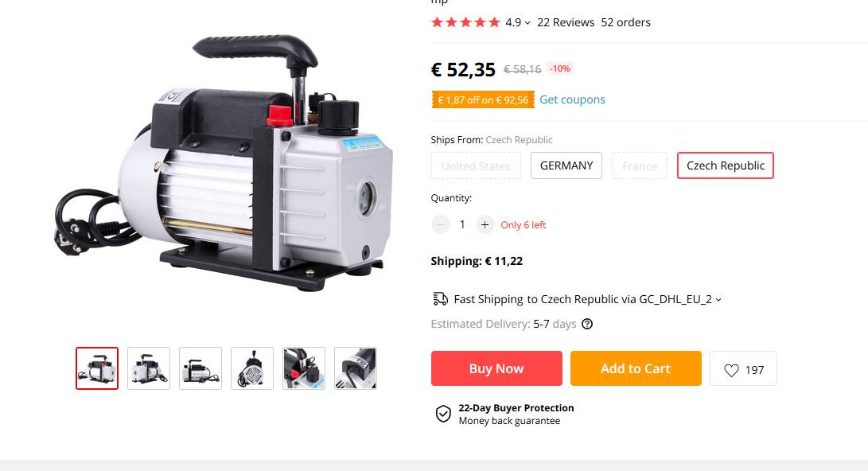Click the delivery truck icon beside Fast Shipping
The width and height of the screenshot is (868, 471).
[441, 299]
